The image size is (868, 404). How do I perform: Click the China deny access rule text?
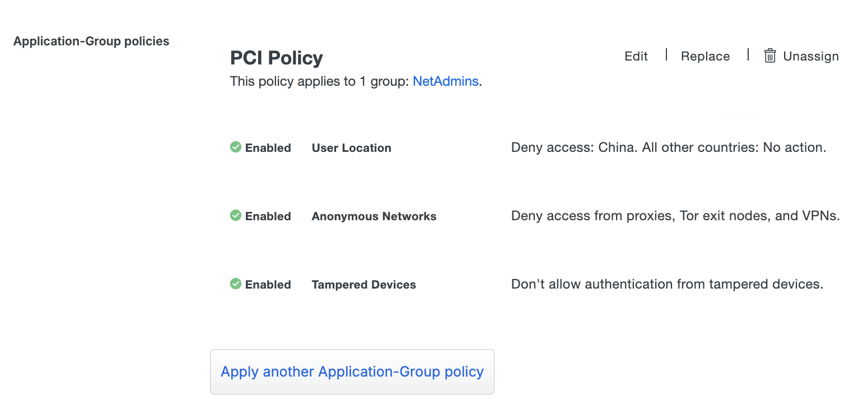click(668, 147)
